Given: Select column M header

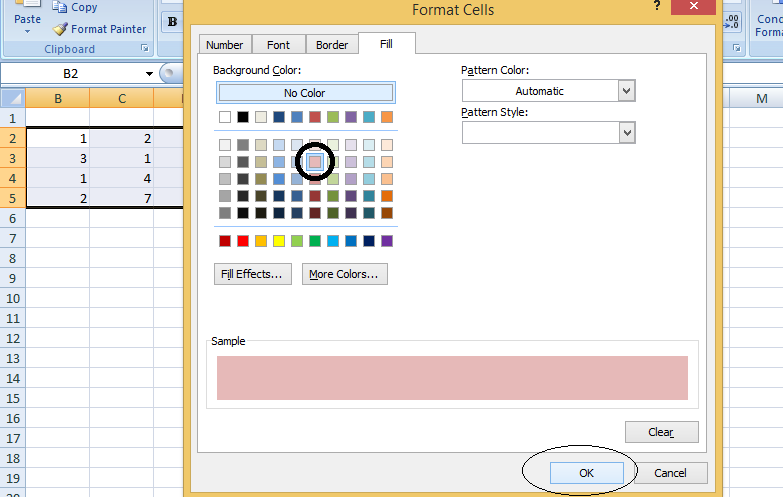Looking at the screenshot, I should click(x=762, y=98).
